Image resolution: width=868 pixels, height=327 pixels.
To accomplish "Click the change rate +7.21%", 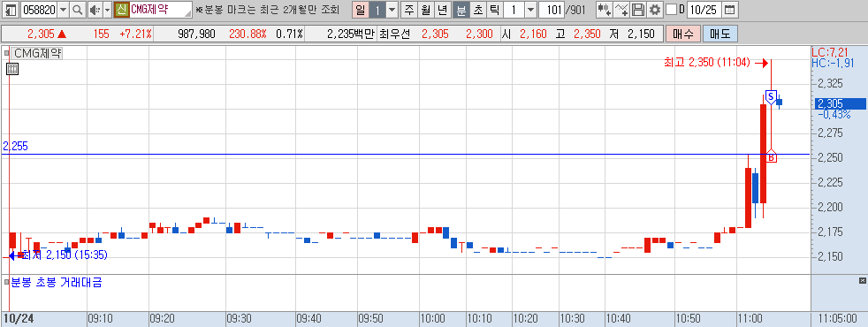I will (135, 34).
